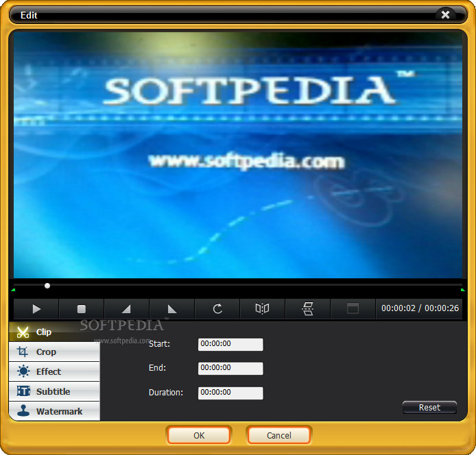
Task: Click the End time input field
Action: click(x=230, y=369)
